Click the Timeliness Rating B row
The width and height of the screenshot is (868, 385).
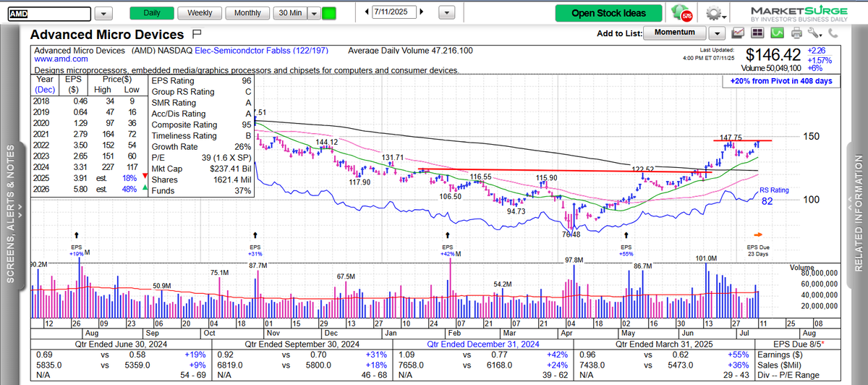201,135
